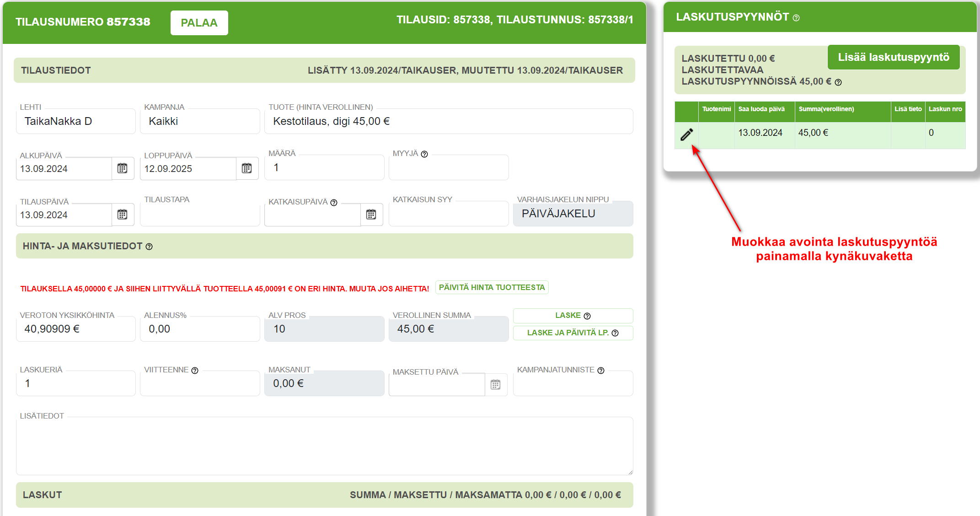Click the Palaa button

pyautogui.click(x=199, y=23)
